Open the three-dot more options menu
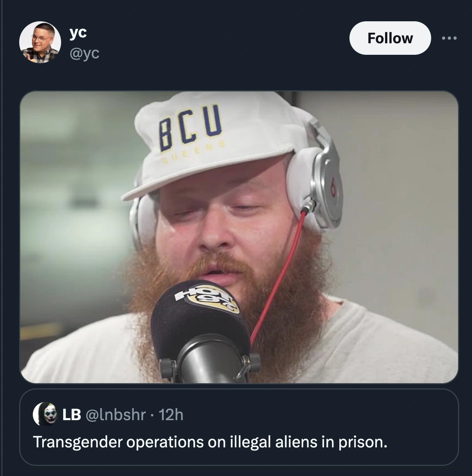 pyautogui.click(x=449, y=38)
